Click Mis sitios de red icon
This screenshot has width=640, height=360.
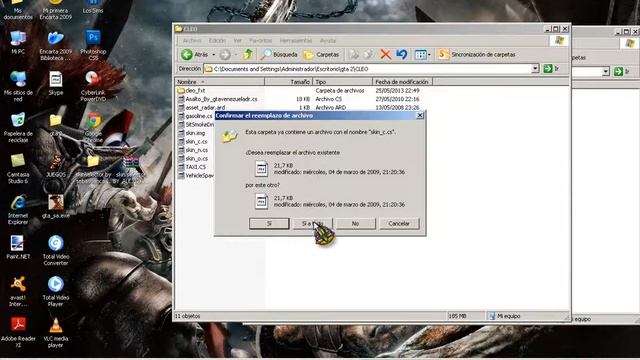coord(18,87)
